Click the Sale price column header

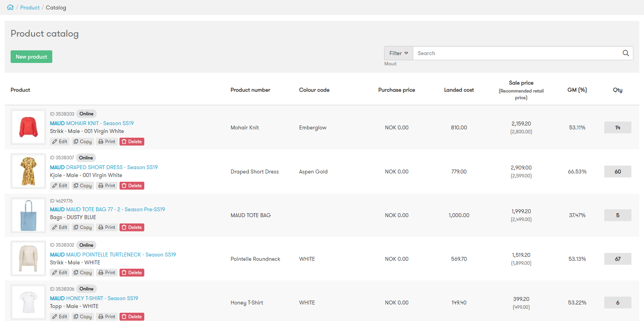click(521, 90)
